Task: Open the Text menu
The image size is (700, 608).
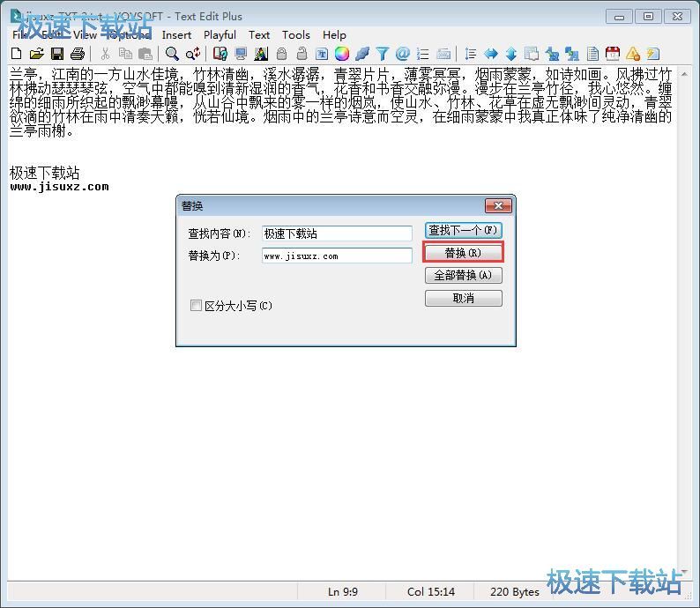Action: point(259,34)
